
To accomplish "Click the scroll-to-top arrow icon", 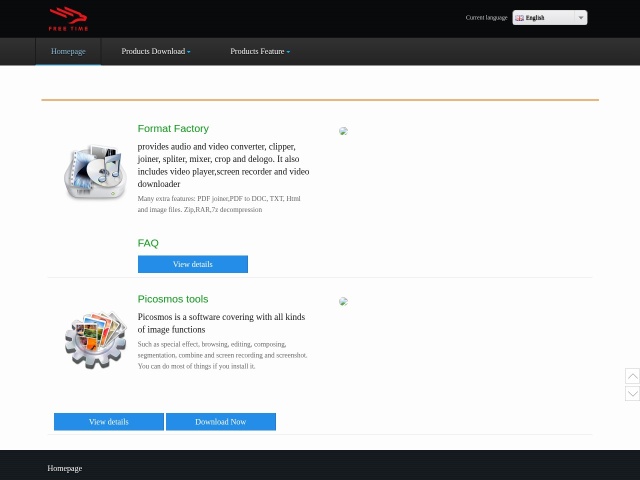I will (x=632, y=376).
